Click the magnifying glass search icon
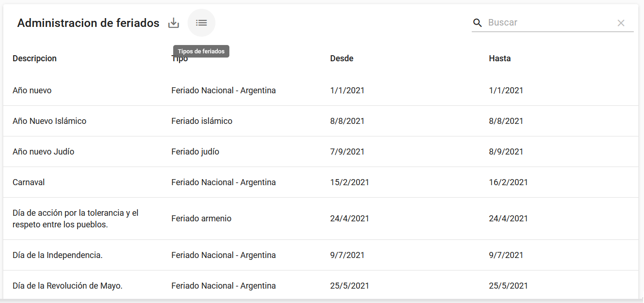 [477, 23]
